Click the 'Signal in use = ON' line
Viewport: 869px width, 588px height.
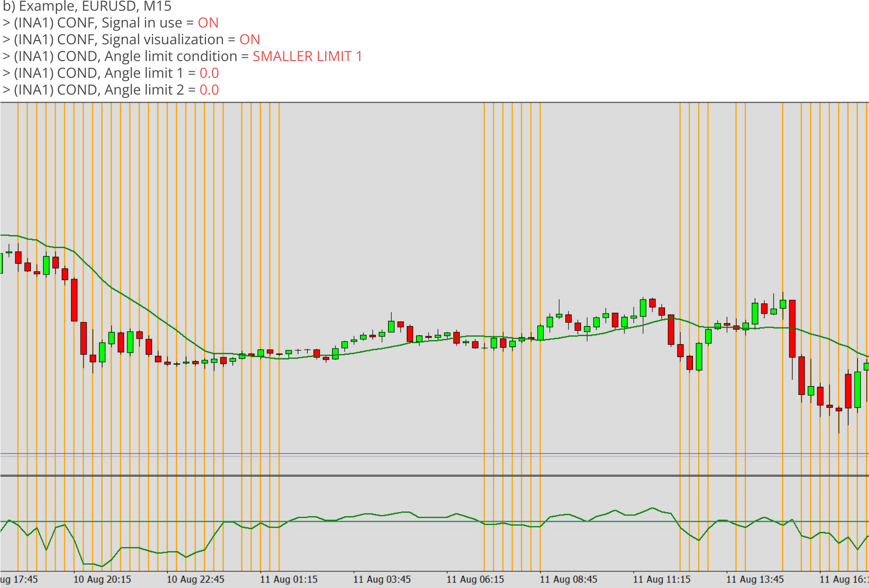tap(110, 23)
